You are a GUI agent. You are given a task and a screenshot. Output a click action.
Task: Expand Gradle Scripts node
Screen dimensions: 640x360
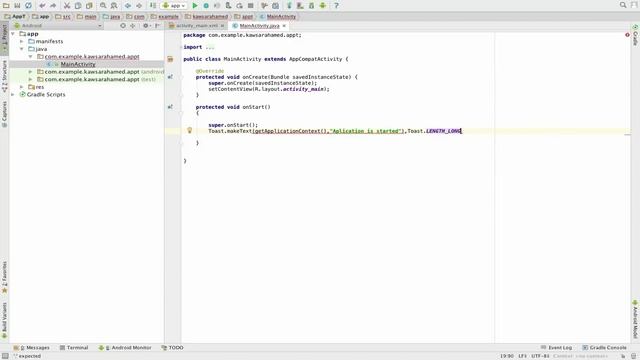point(13,94)
